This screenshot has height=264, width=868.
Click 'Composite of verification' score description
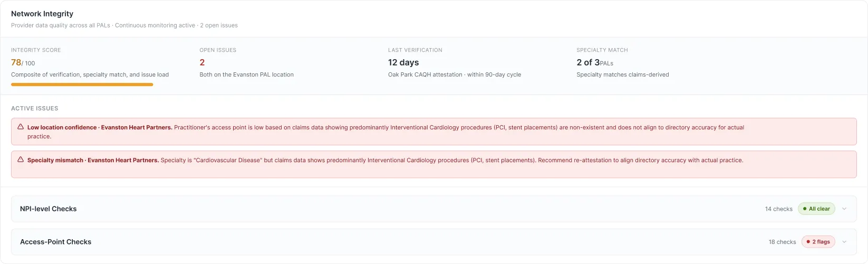90,74
